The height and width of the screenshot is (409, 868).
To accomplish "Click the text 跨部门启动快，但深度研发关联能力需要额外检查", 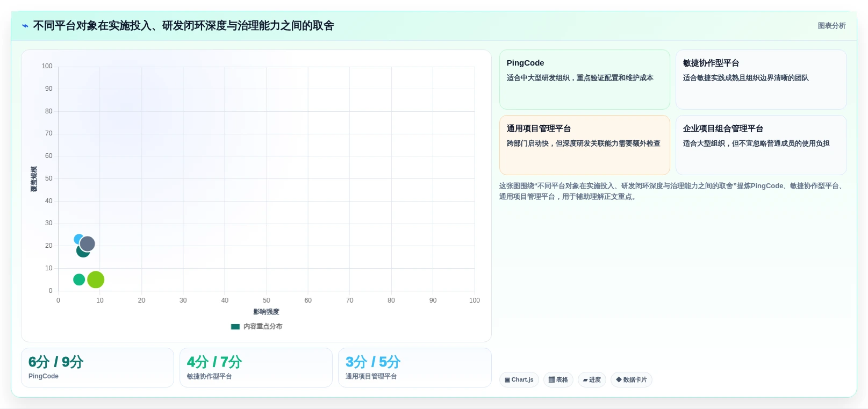I will pyautogui.click(x=583, y=143).
